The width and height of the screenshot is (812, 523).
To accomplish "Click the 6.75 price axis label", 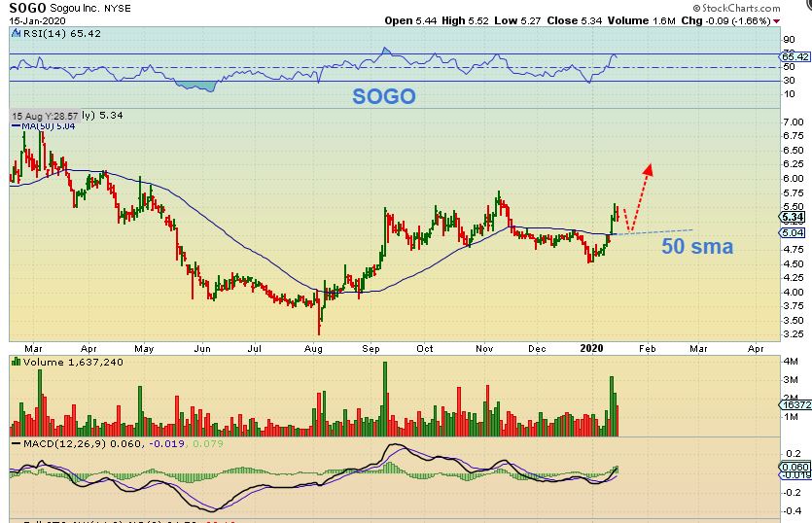I will point(794,136).
